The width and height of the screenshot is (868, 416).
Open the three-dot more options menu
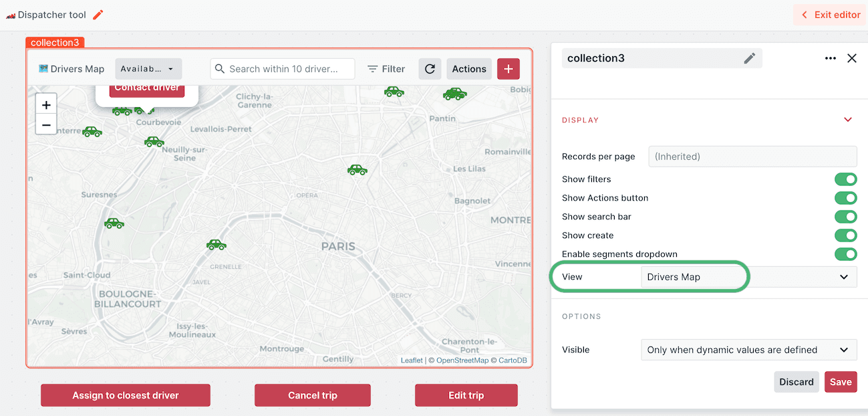[831, 58]
